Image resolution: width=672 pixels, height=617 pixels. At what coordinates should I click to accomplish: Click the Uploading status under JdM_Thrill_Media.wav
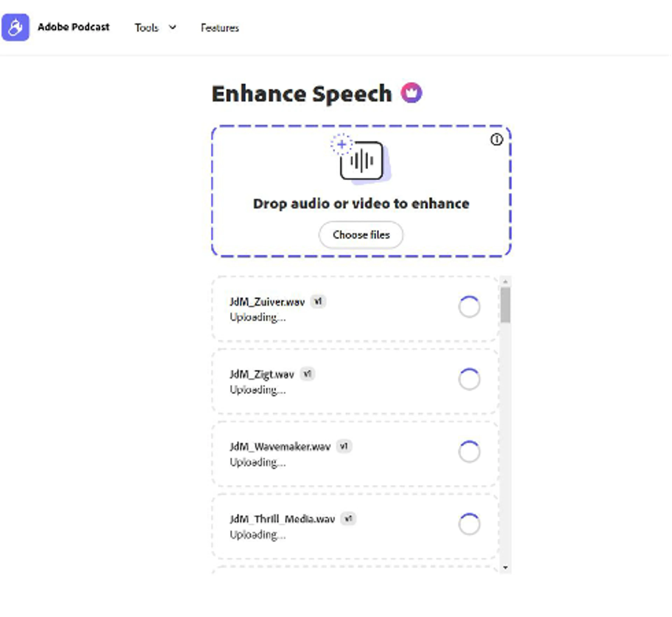point(257,535)
